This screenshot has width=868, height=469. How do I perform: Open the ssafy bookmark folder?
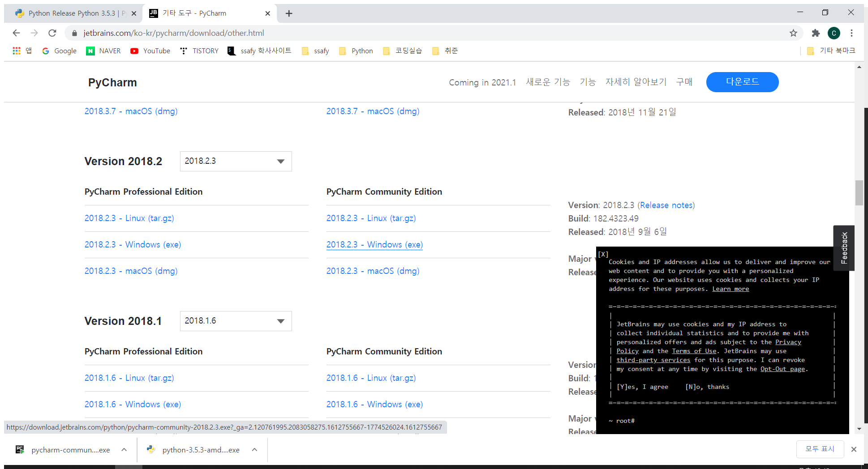pos(316,51)
